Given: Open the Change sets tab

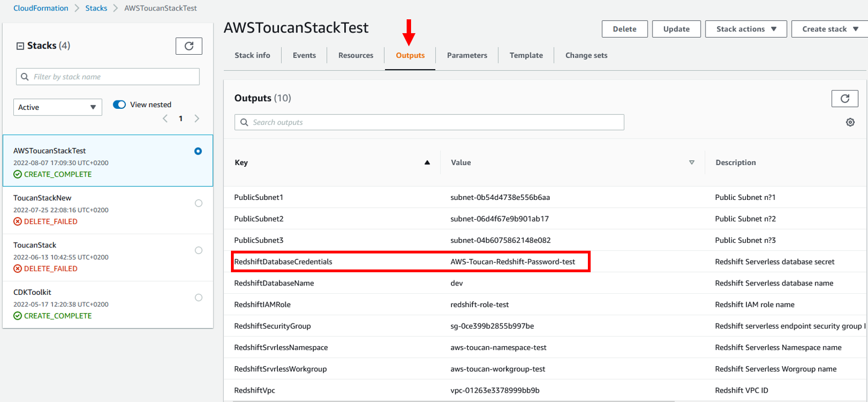Looking at the screenshot, I should [586, 55].
